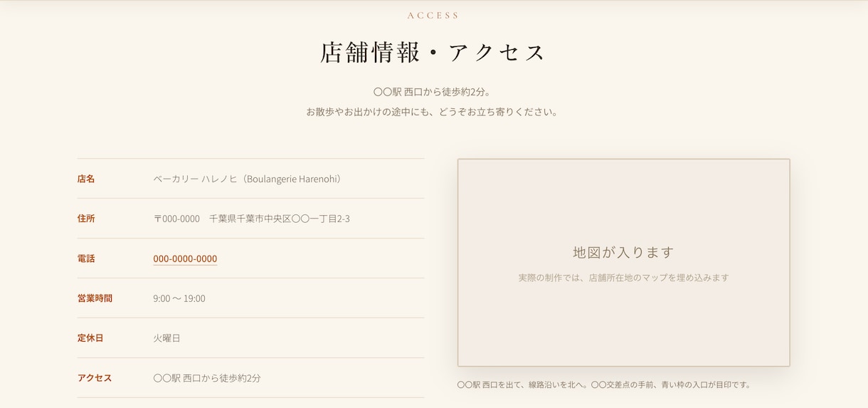This screenshot has width=868, height=408.
Task: Click the ACCESS section label
Action: click(x=433, y=16)
